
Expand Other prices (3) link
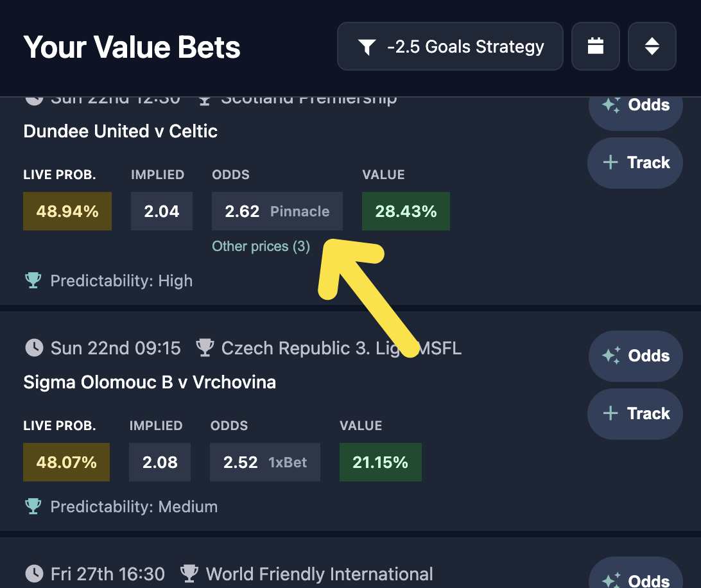(x=261, y=246)
